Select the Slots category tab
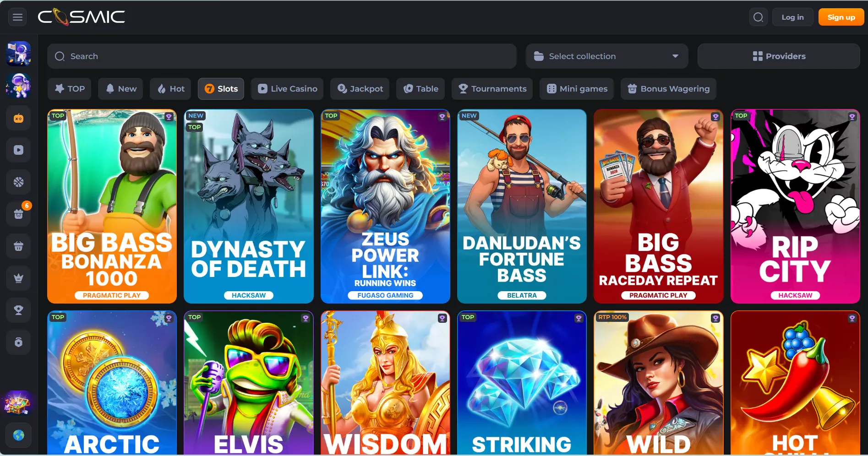 click(x=221, y=89)
